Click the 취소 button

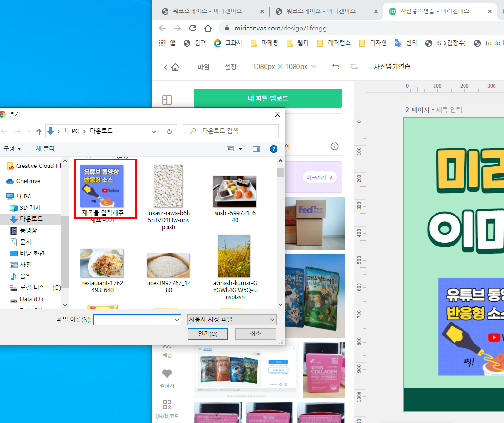256,334
